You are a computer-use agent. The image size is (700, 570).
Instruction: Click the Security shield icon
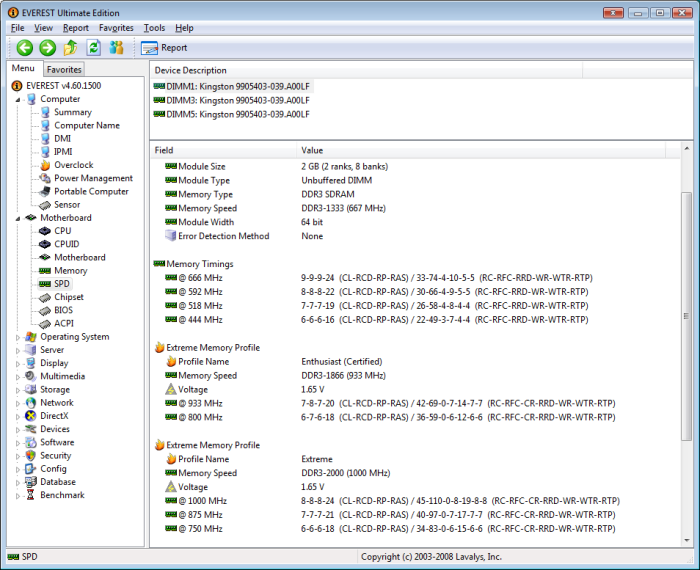(x=30, y=456)
